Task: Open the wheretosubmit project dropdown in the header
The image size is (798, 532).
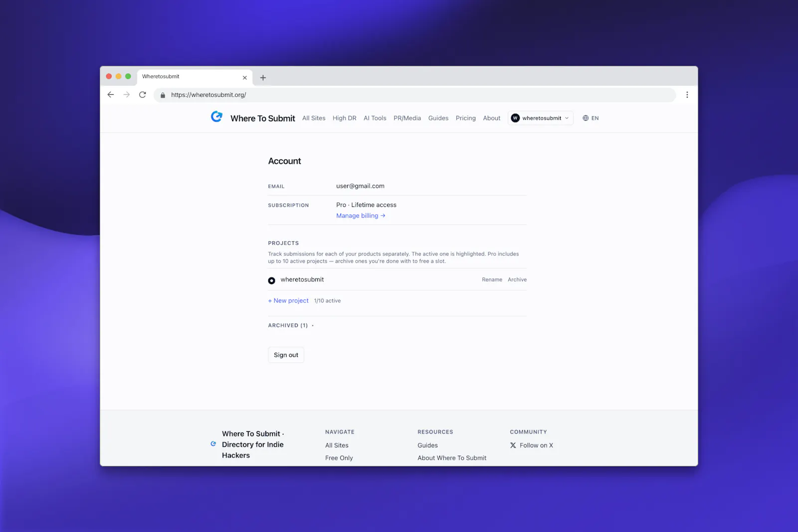Action: point(541,118)
